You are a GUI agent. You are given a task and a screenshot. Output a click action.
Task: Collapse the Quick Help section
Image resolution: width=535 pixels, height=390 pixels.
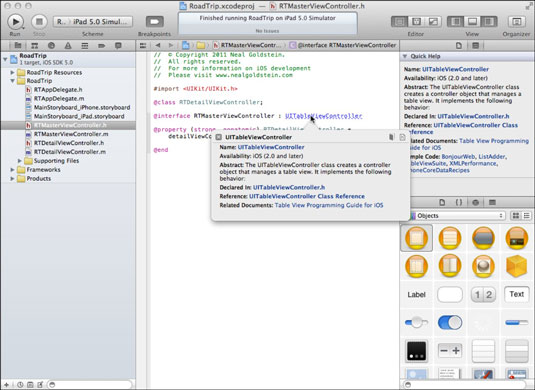(x=405, y=56)
